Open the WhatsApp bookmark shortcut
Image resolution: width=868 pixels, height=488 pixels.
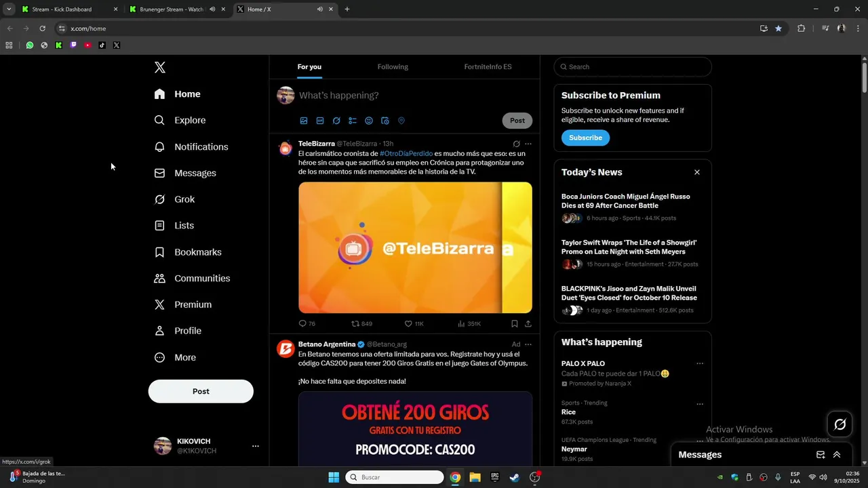30,45
